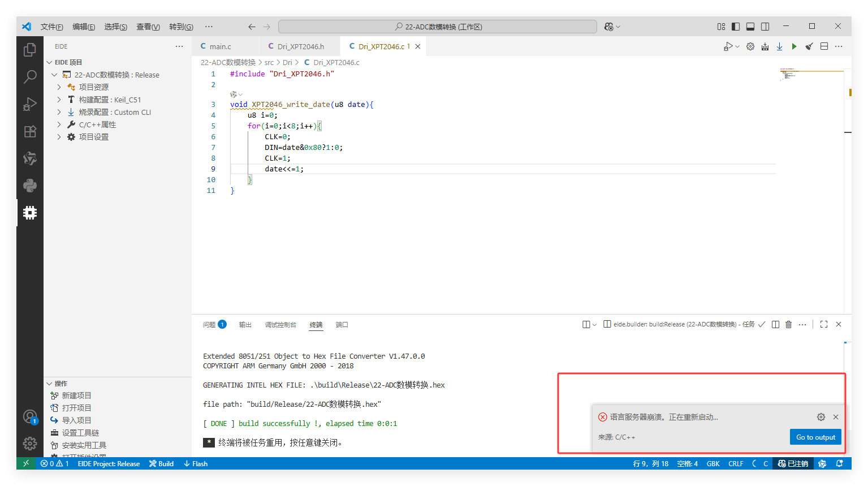Screen dimensions: 868x486
Task: Toggle the bottom panel visibility
Action: coord(750,27)
